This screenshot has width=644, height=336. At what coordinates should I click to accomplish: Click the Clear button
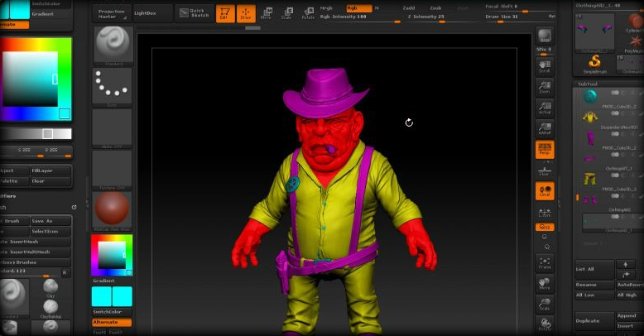click(51, 180)
